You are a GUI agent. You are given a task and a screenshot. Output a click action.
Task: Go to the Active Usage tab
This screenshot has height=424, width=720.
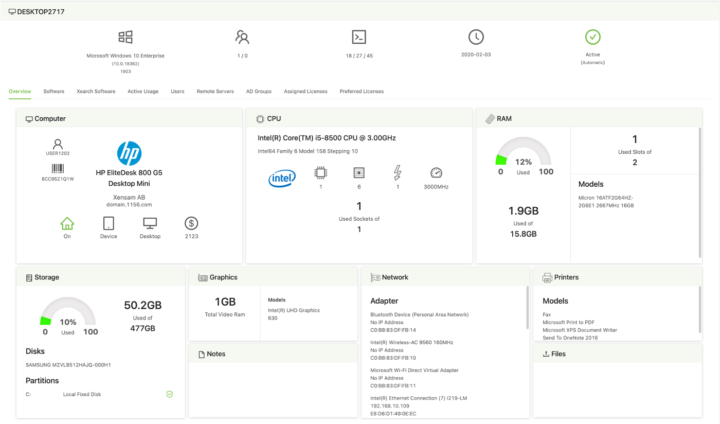click(x=143, y=91)
